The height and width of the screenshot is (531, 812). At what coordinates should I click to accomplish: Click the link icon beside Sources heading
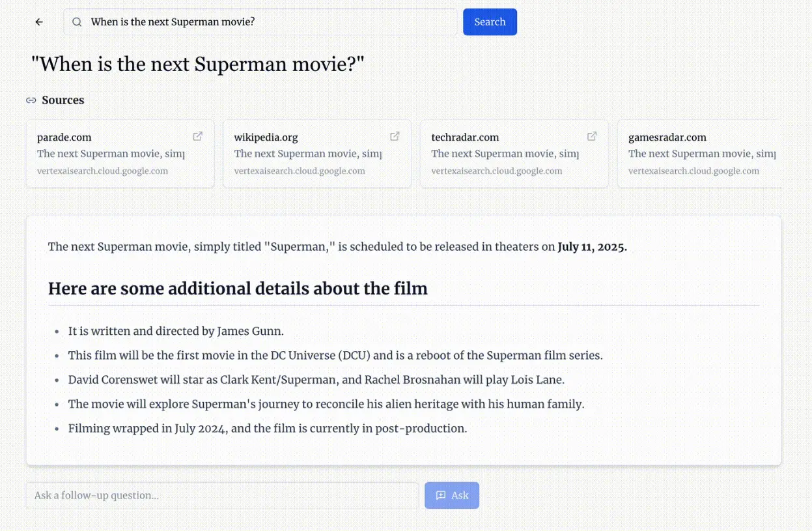click(x=31, y=100)
